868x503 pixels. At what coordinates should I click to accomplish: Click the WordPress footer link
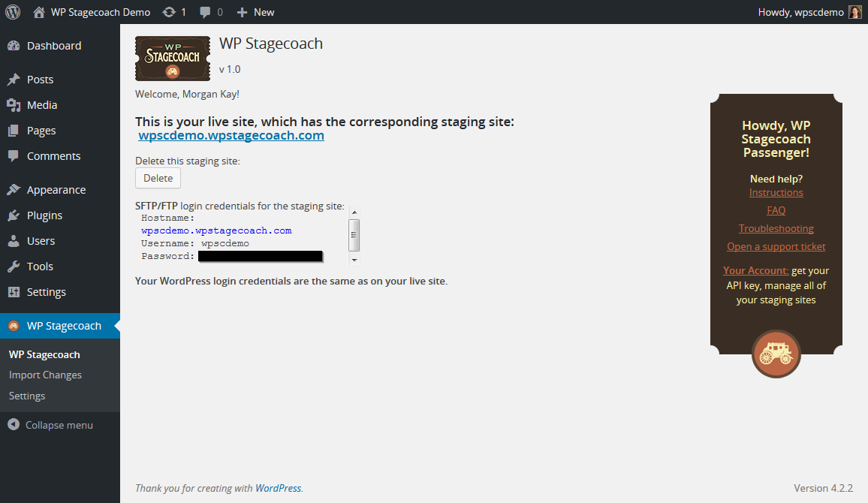tap(278, 488)
